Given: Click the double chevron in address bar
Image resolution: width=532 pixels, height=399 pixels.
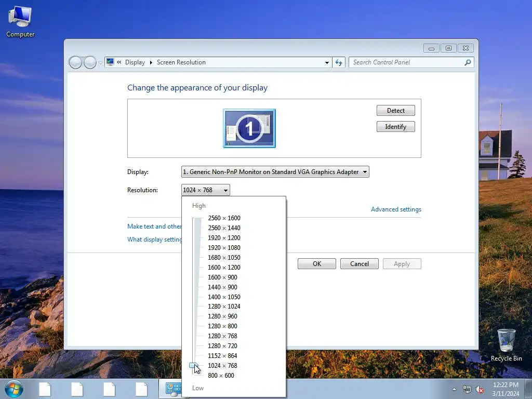Looking at the screenshot, I should coord(119,62).
